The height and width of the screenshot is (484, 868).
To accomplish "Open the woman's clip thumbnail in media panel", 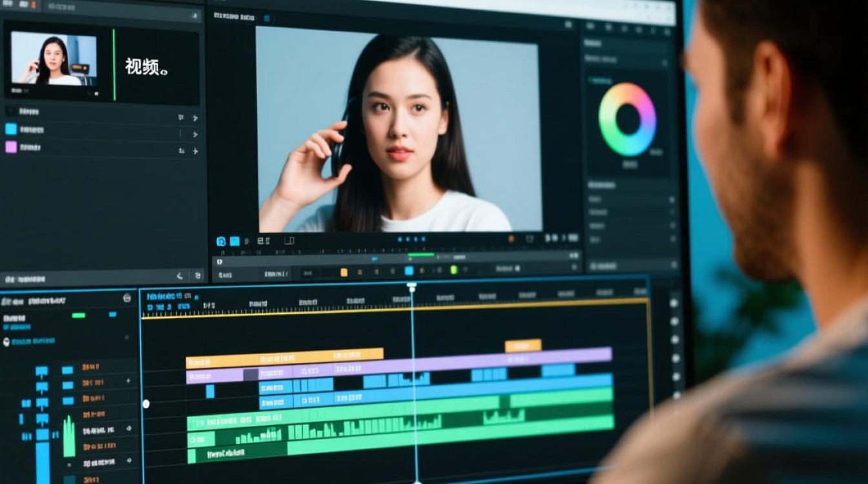I will [x=54, y=59].
